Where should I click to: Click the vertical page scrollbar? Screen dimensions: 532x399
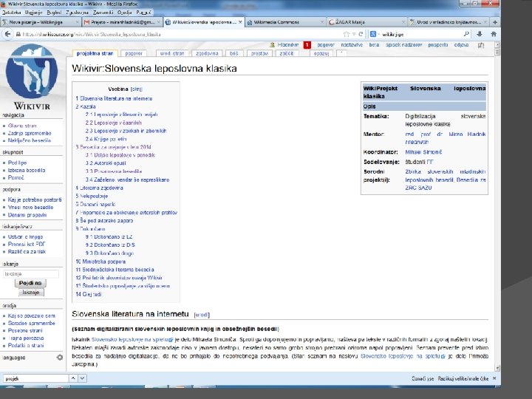click(x=497, y=206)
